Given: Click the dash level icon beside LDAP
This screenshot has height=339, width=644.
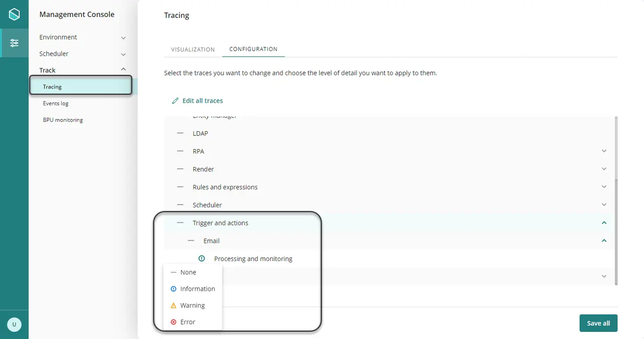Looking at the screenshot, I should [180, 133].
